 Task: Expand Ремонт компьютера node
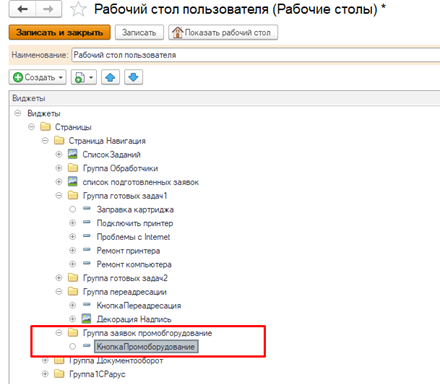72,264
